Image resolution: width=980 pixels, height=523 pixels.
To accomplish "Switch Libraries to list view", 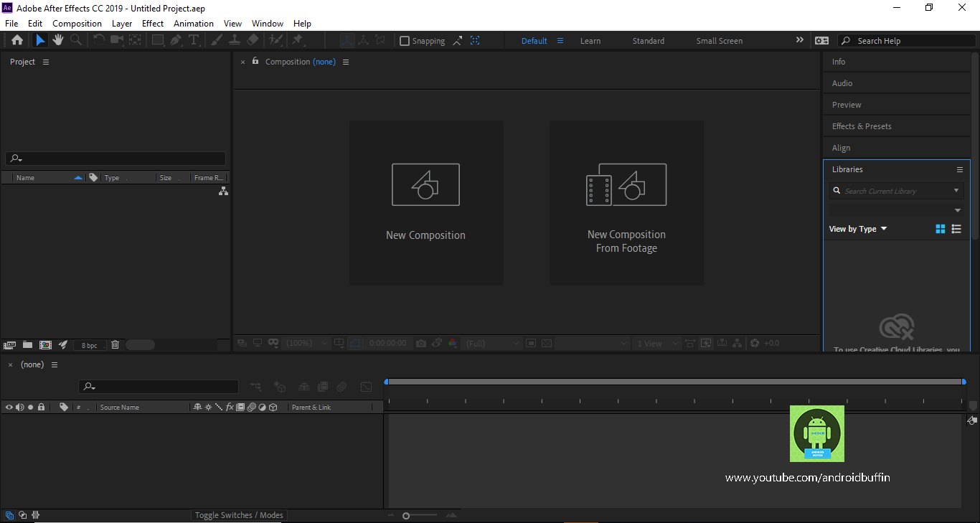I will (956, 229).
